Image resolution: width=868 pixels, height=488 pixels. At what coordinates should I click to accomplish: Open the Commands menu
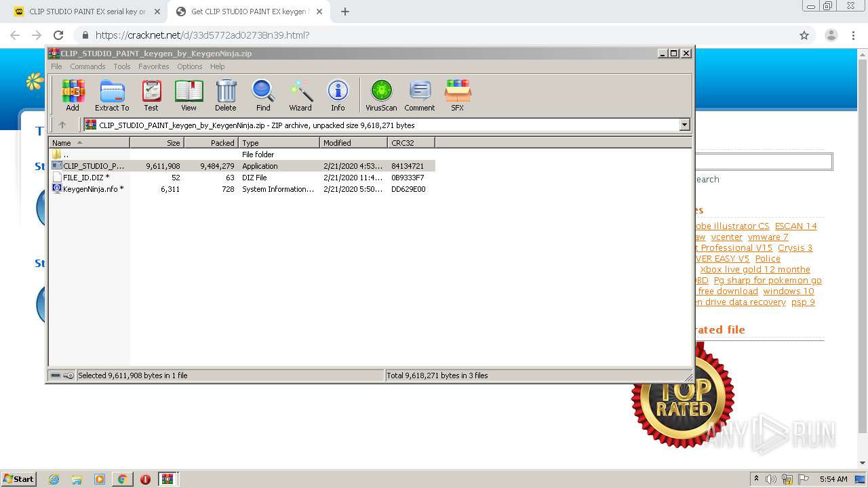pos(87,66)
